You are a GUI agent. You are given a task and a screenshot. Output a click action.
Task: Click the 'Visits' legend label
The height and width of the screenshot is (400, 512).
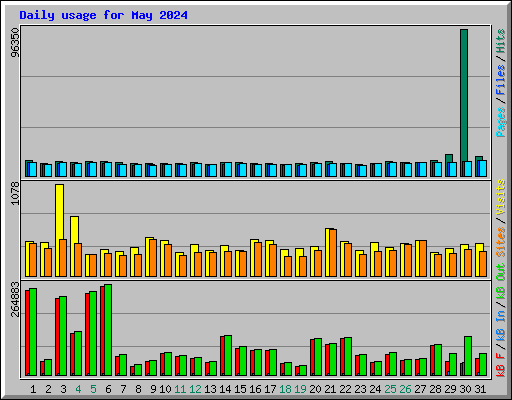(x=501, y=197)
